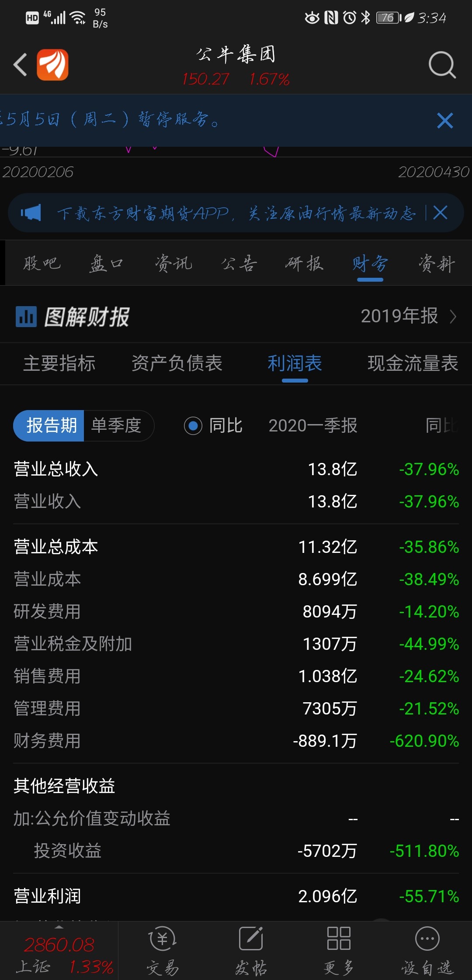This screenshot has width=472, height=980.
Task: Tap the 营业收入 row label
Action: 47,501
